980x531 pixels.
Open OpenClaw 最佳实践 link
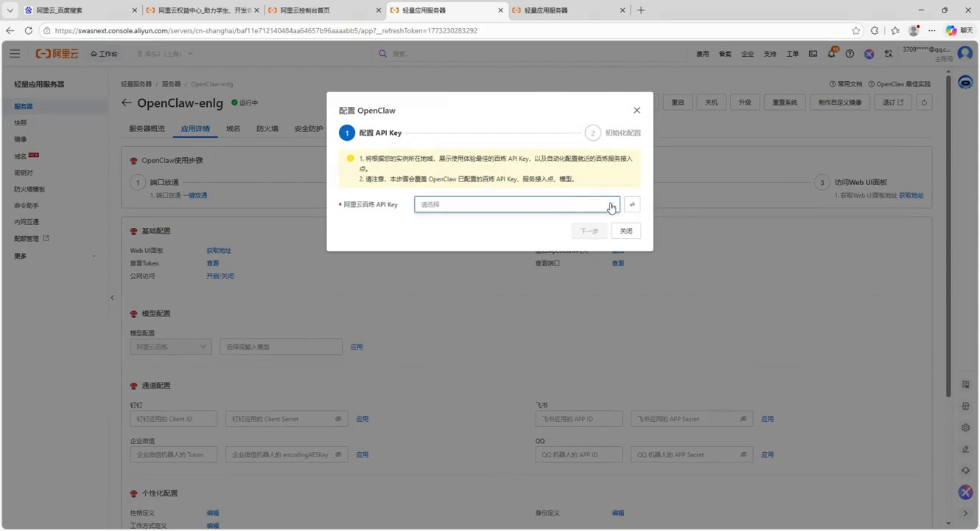900,84
